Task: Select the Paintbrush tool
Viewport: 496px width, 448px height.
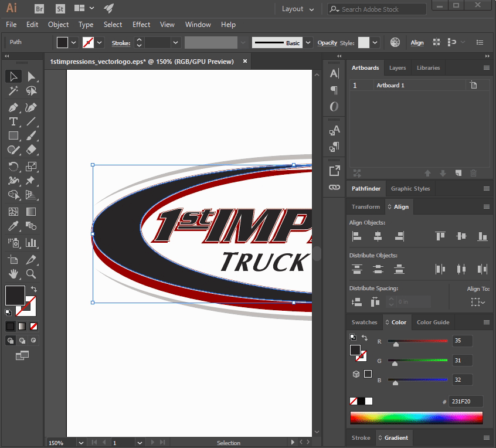Action: click(x=31, y=135)
